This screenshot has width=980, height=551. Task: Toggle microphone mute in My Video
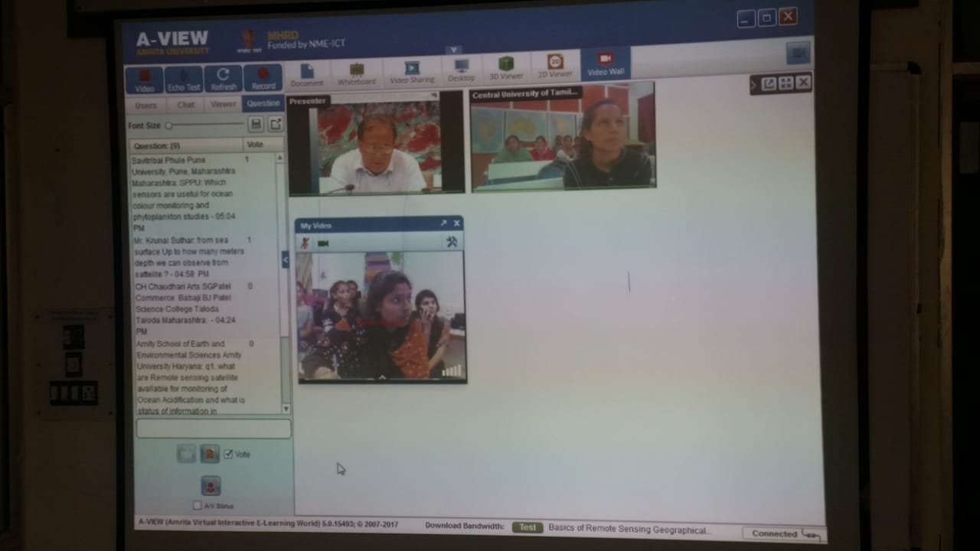click(x=305, y=243)
